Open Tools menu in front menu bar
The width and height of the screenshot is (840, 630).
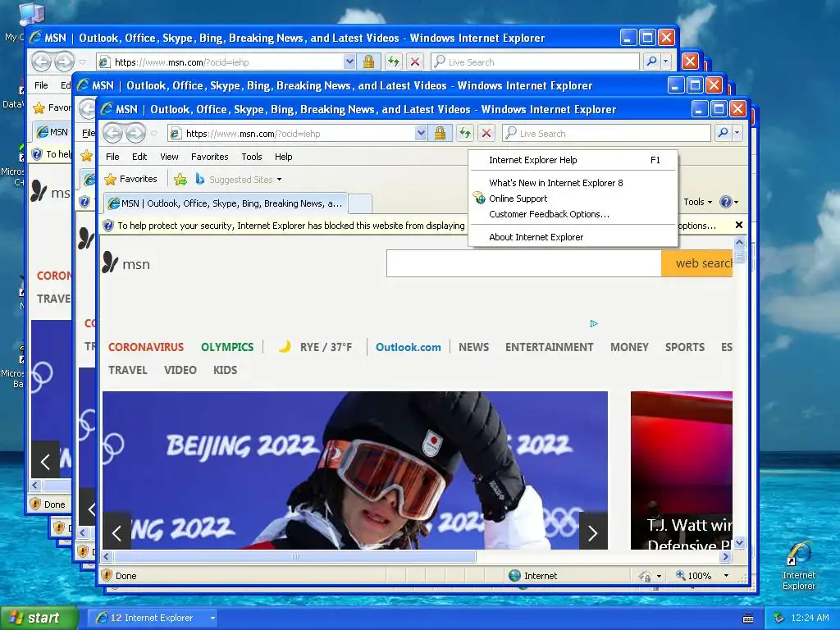[251, 157]
